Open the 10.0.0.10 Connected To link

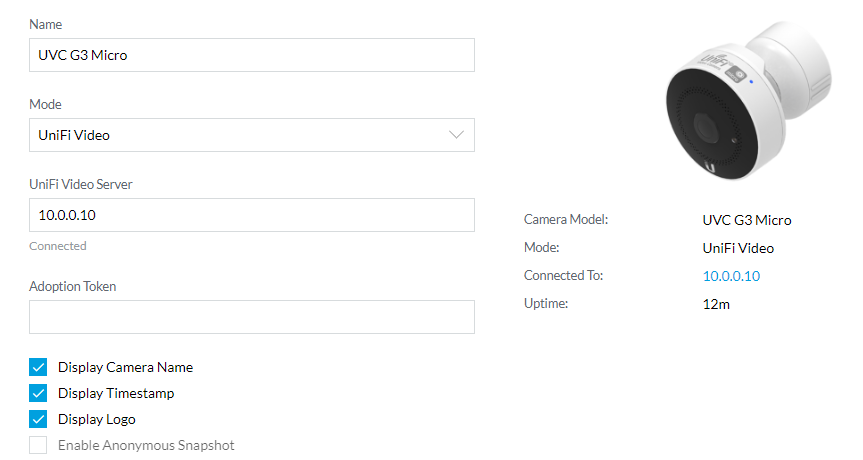pos(731,276)
